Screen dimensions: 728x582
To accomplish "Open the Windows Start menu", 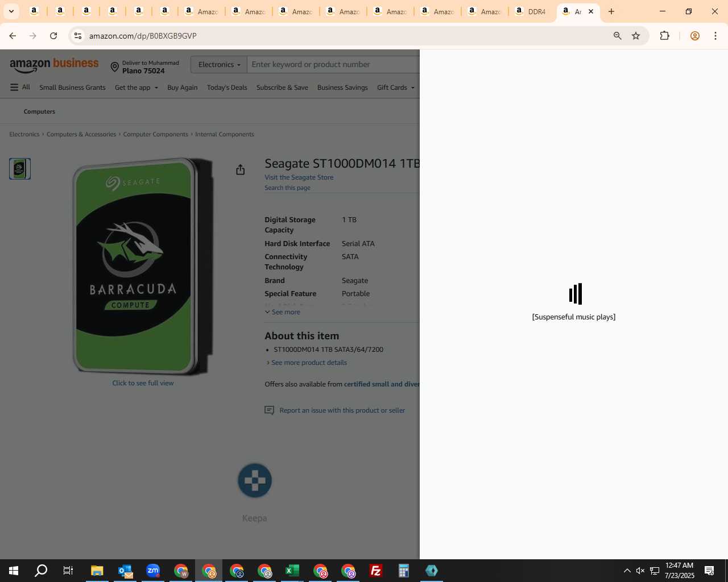I will (14, 571).
